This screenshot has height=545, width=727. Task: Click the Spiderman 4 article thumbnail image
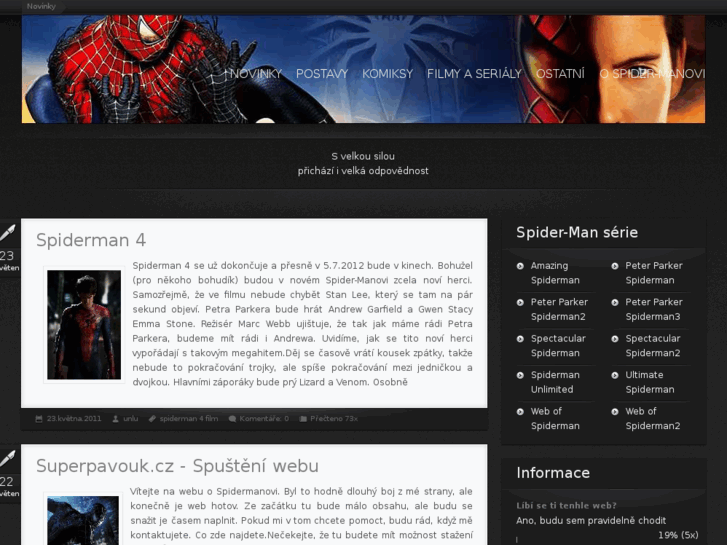[84, 325]
